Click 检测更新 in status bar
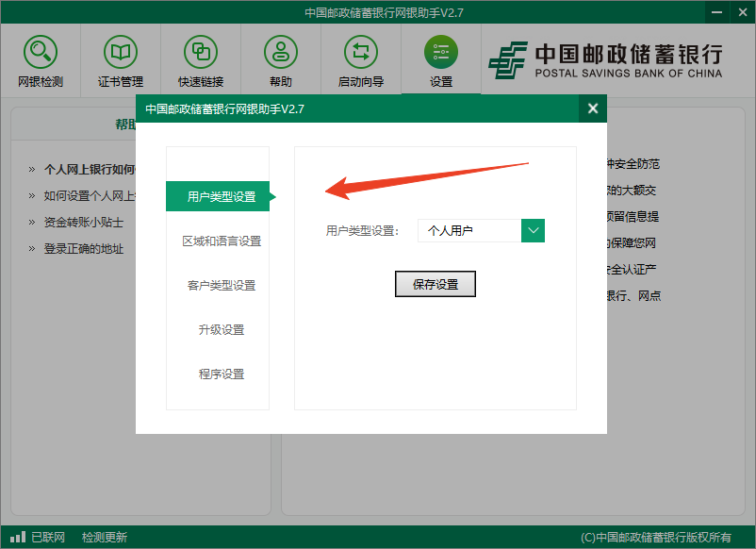Image resolution: width=756 pixels, height=549 pixels. point(105,537)
